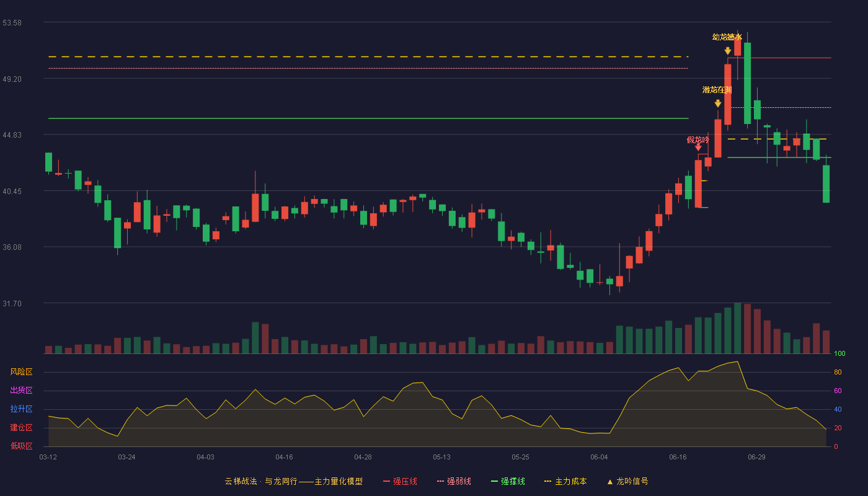Click the 03-12 date label
Viewport: 868px width, 496px height.
click(48, 457)
